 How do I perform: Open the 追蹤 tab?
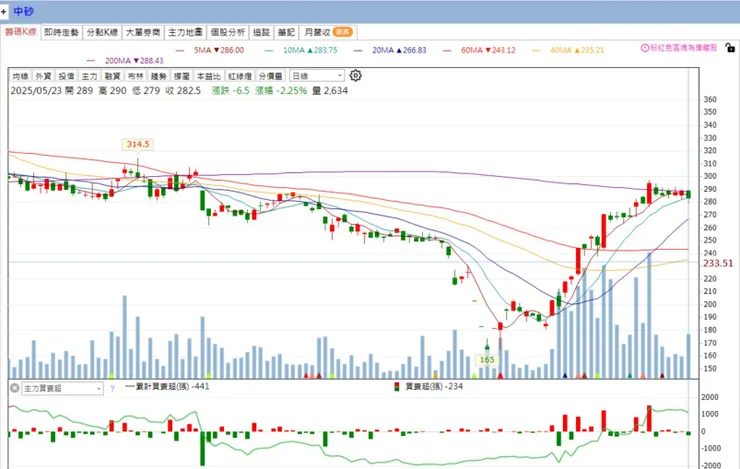coord(261,32)
